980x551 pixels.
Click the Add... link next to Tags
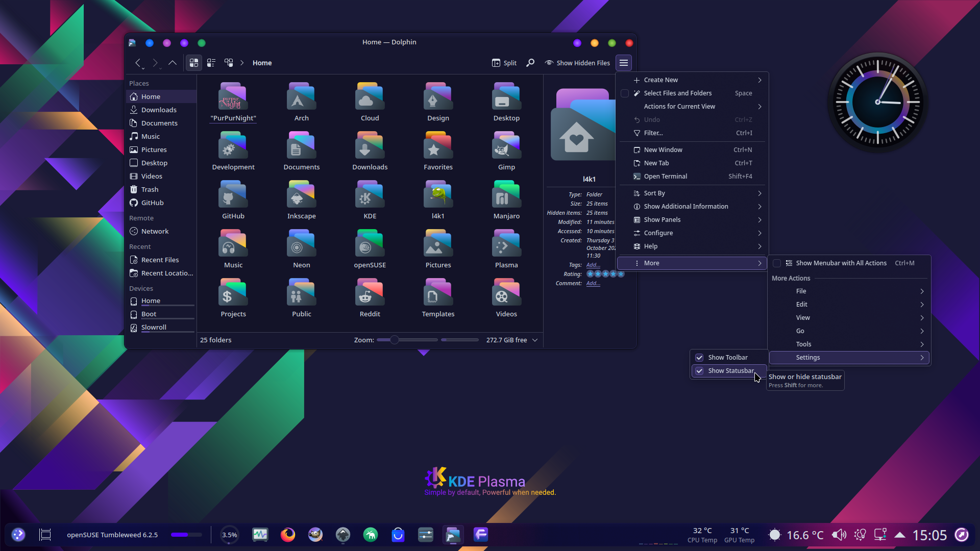point(593,265)
